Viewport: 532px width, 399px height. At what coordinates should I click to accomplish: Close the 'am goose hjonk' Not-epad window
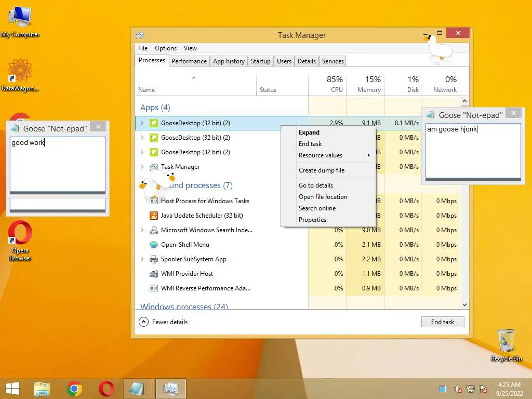tap(514, 113)
